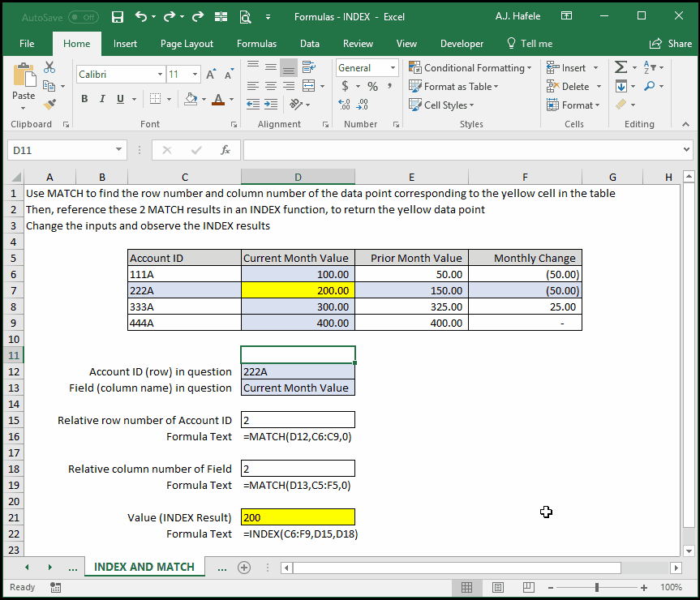Click the Paste clipboard icon
Screen dimensions: 700x600
(24, 76)
